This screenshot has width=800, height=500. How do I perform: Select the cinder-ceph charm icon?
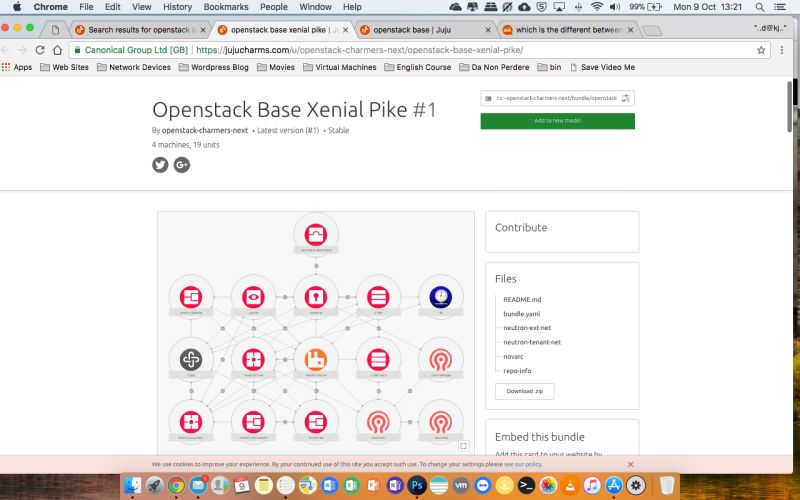(x=378, y=360)
